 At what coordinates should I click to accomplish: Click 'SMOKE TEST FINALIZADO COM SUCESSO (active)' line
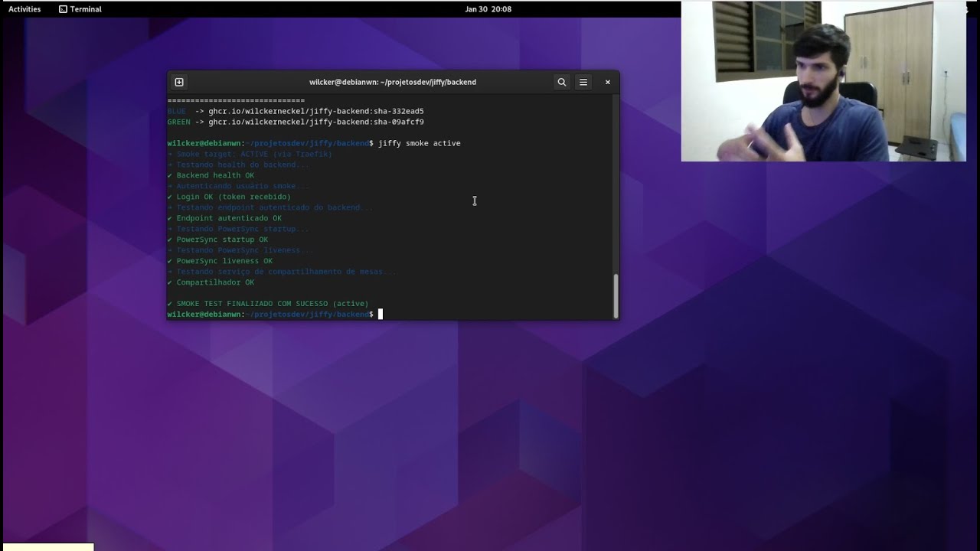tap(268, 304)
